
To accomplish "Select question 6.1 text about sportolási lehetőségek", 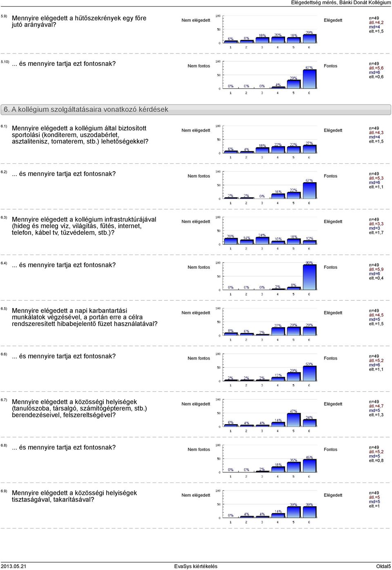I will pyautogui.click(x=80, y=134).
